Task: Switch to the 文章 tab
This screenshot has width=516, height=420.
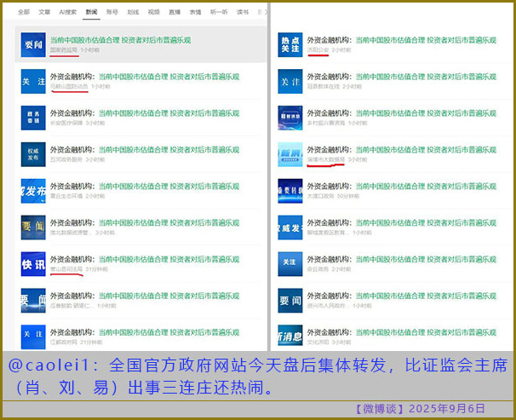Action: tap(44, 13)
